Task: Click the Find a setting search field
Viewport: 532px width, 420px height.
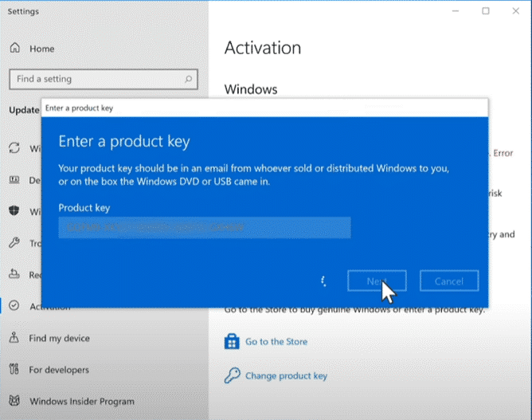Action: click(96, 79)
